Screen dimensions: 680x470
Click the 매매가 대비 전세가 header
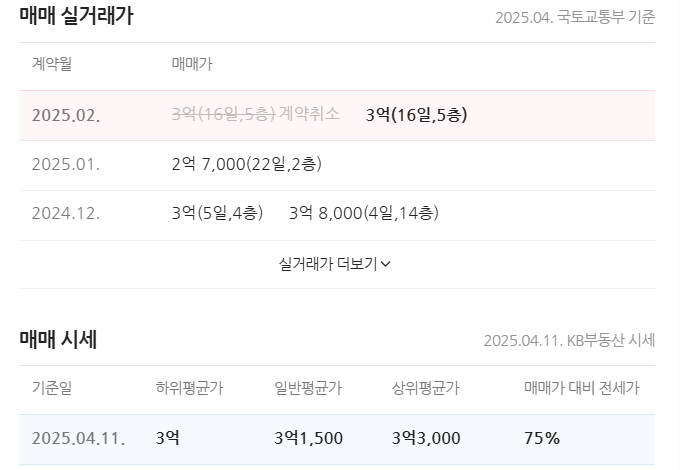(581, 388)
